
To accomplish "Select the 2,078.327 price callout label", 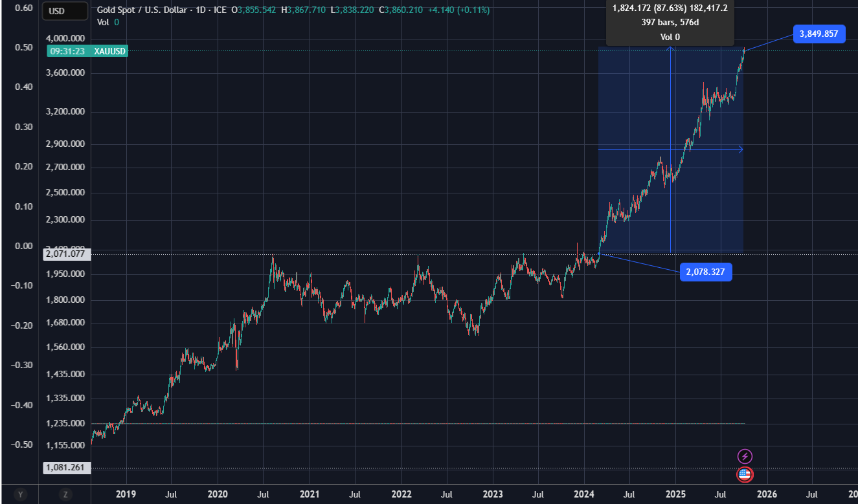I will point(706,272).
